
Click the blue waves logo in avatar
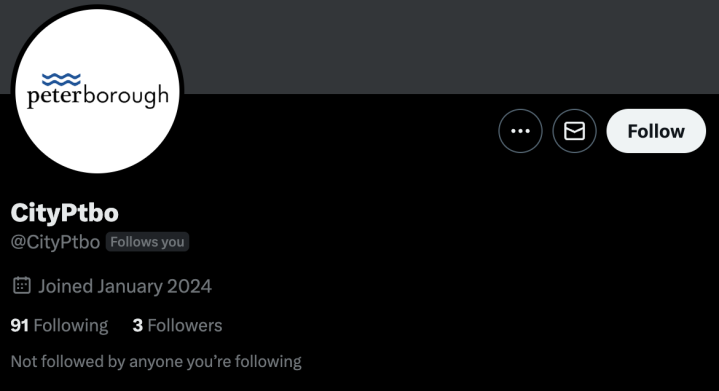[x=61, y=79]
